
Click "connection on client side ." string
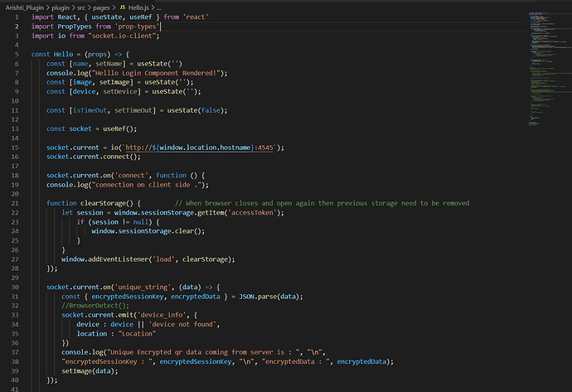(x=148, y=185)
